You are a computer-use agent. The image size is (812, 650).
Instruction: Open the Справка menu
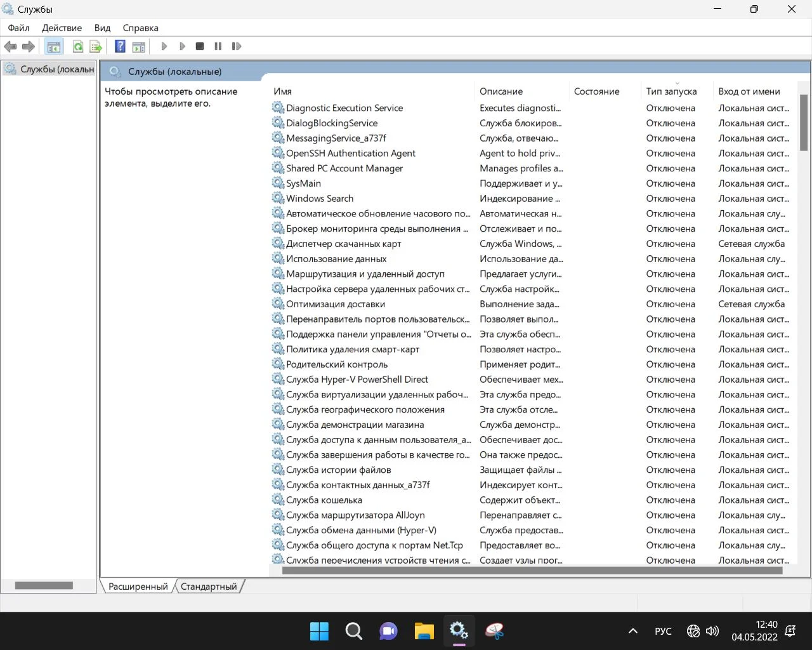point(140,28)
